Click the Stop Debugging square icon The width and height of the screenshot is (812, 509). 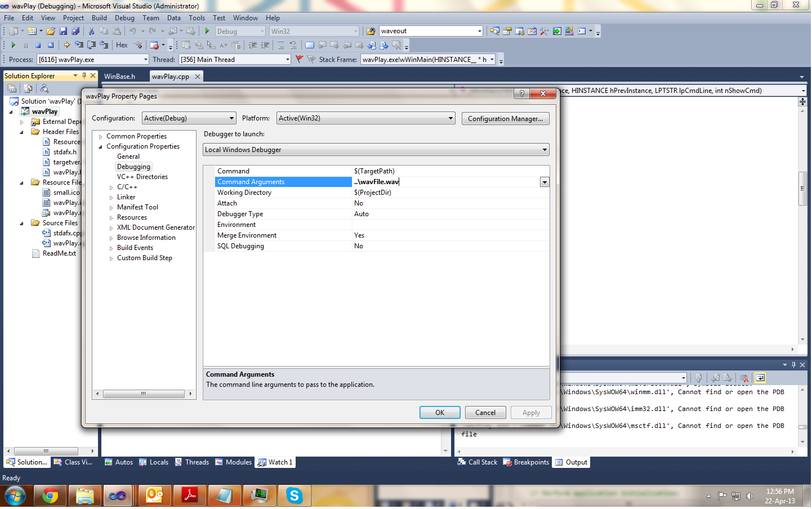click(38, 45)
